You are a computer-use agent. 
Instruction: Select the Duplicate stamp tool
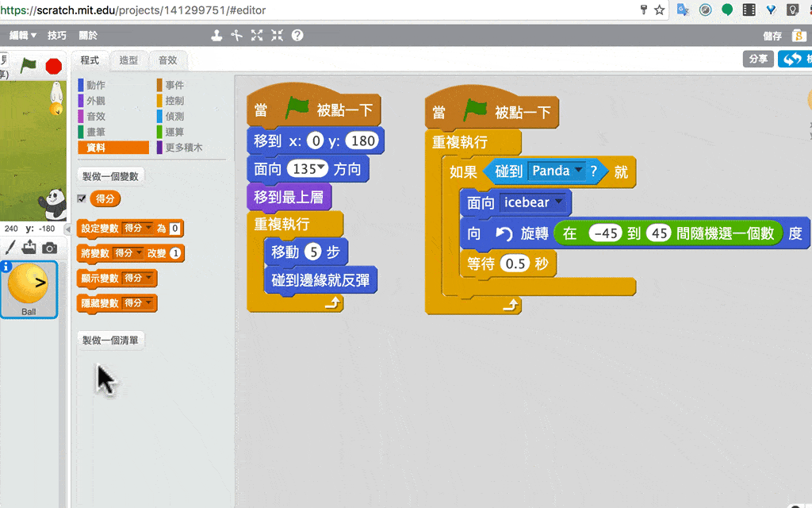216,35
